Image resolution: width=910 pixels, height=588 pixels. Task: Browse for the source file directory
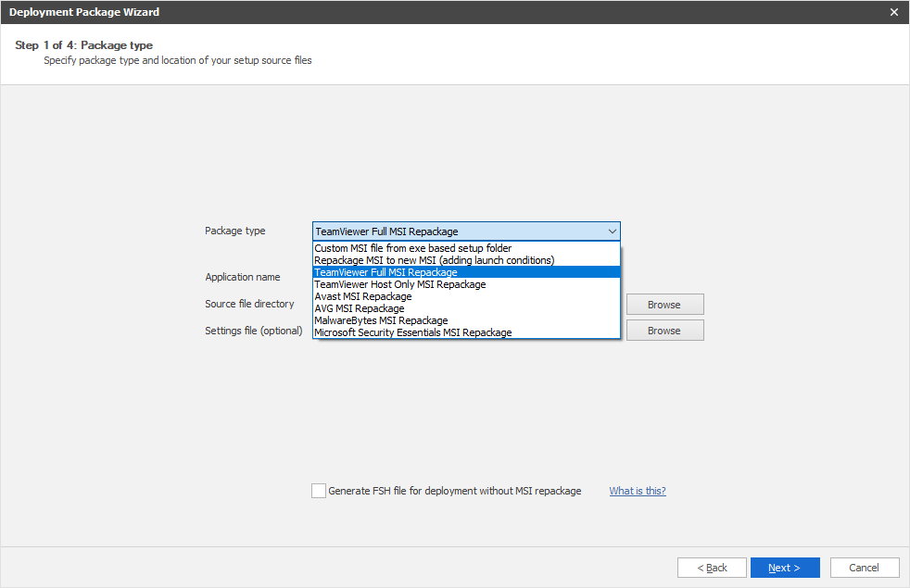(x=664, y=305)
